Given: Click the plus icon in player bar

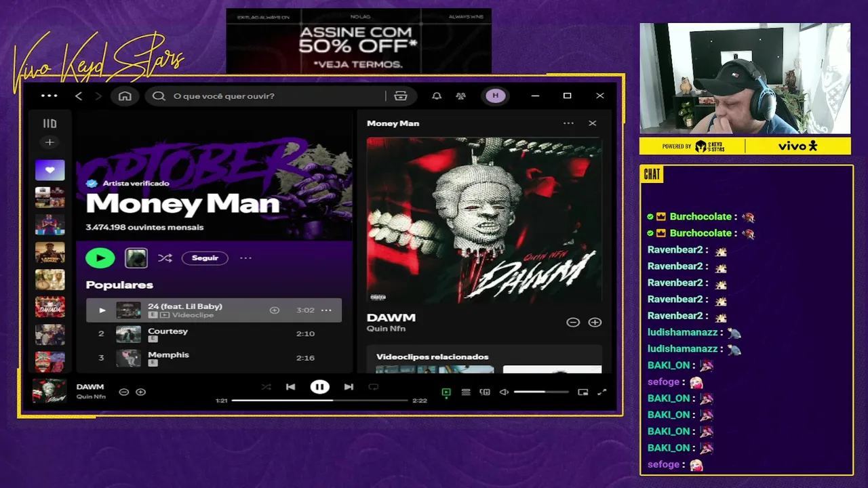Looking at the screenshot, I should tap(141, 392).
